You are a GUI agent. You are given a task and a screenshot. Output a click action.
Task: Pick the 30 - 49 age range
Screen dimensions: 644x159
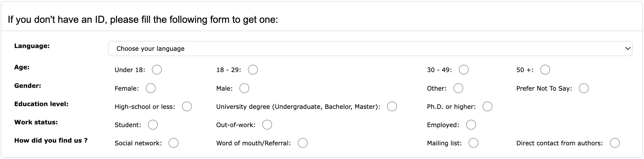pos(463,70)
